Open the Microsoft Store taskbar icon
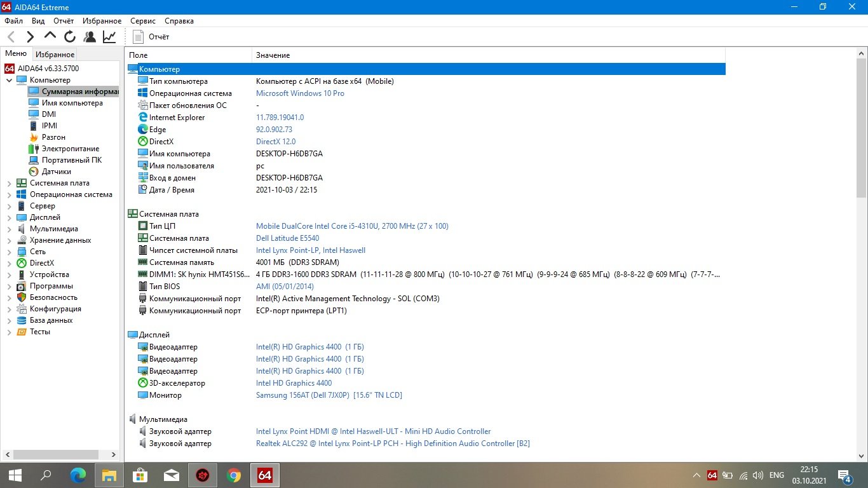The image size is (868, 488). 140,475
